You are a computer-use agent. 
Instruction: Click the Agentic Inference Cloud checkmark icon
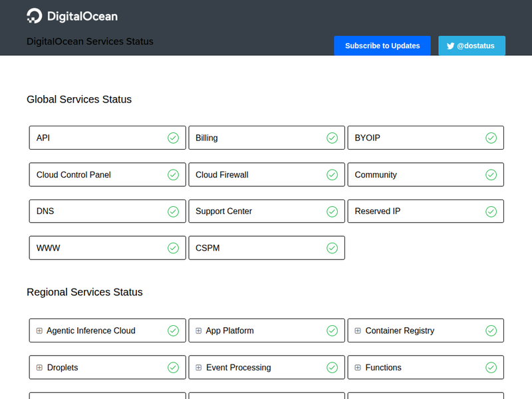[x=173, y=331]
